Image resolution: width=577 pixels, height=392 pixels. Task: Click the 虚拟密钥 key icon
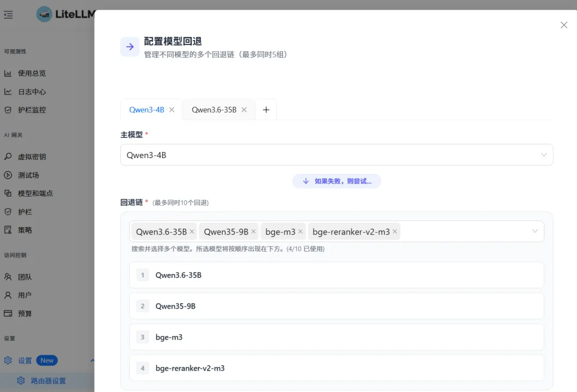7,156
